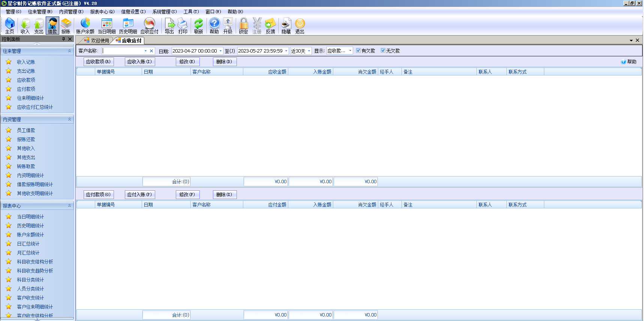Click the 收入 income toolbar icon
Image resolution: width=644 pixels, height=321 pixels.
[25, 26]
